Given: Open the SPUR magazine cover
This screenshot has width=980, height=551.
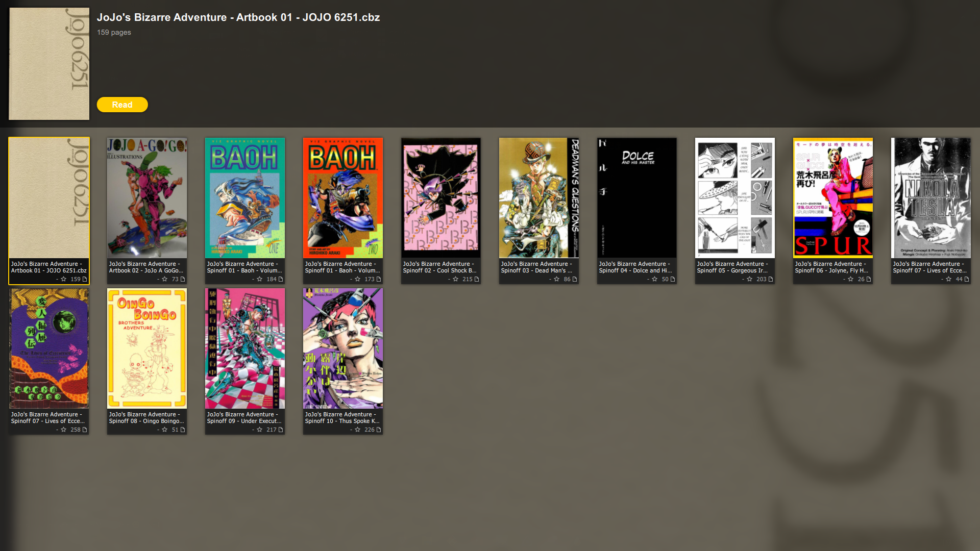Looking at the screenshot, I should point(833,198).
